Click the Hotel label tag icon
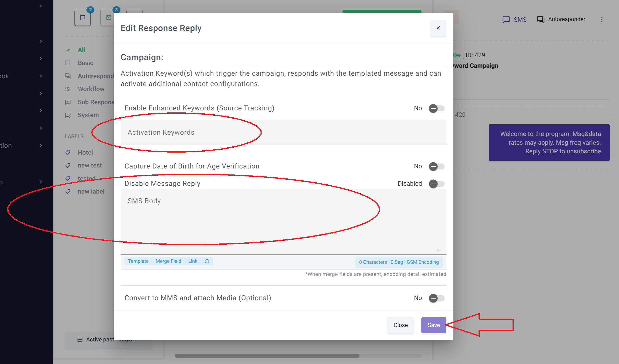The height and width of the screenshot is (364, 619). pyautogui.click(x=68, y=152)
